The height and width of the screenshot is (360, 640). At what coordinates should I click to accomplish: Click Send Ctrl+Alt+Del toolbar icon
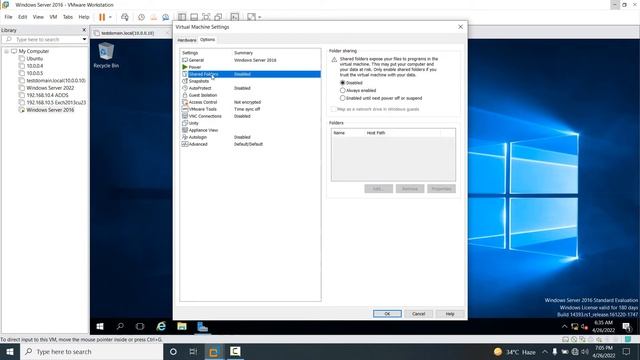point(125,17)
